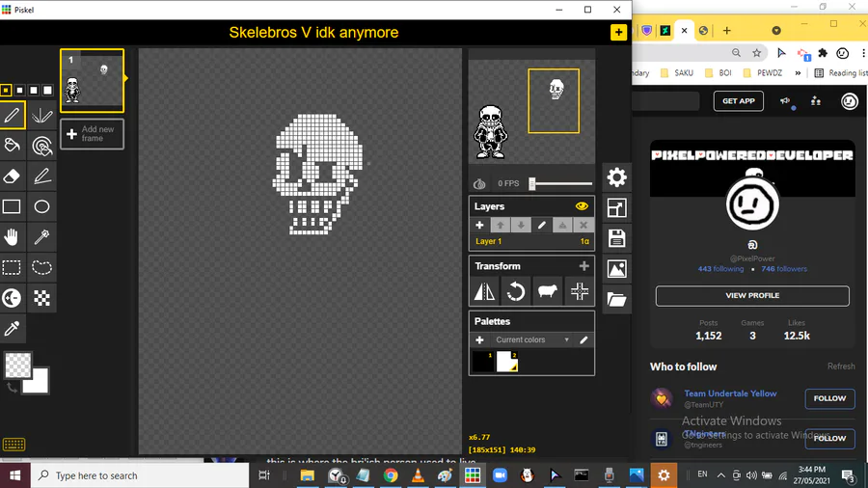Viewport: 868px width, 488px height.
Task: Toggle layer preview eye icon
Action: tap(582, 206)
